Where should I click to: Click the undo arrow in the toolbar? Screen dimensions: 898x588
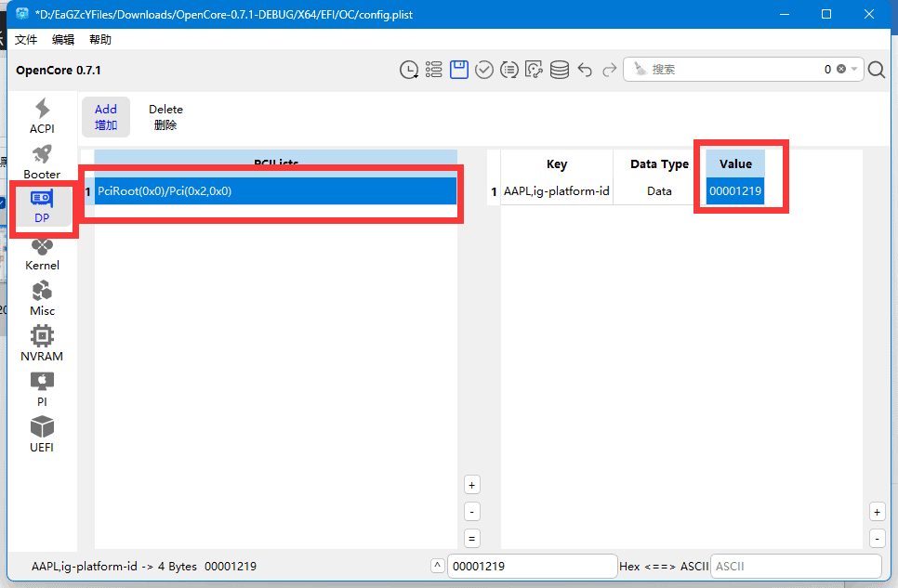coord(585,70)
